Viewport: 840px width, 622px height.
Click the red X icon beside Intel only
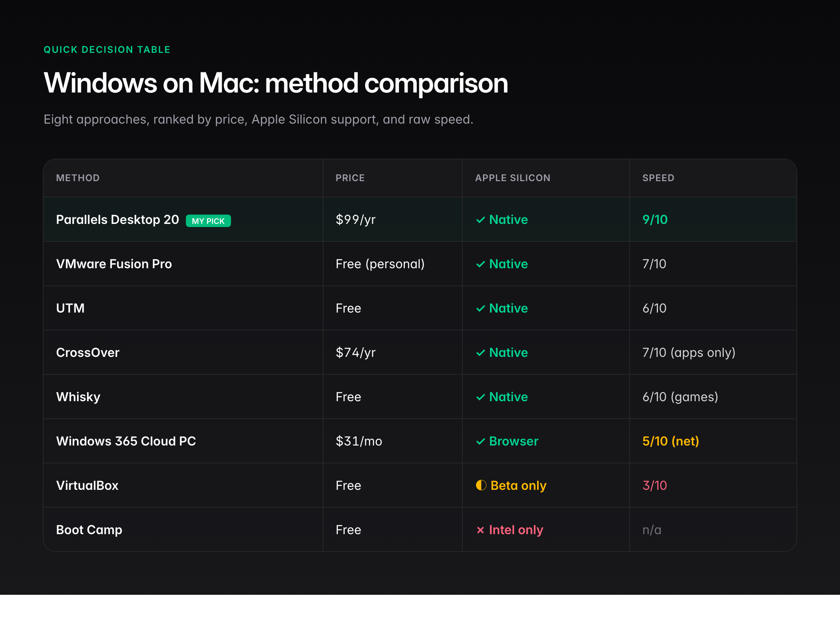[481, 530]
